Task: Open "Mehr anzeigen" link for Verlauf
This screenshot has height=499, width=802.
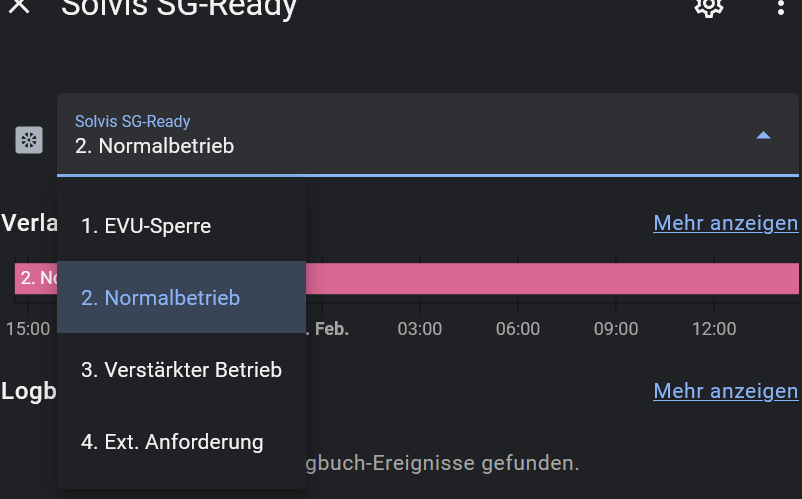Action: coord(725,223)
